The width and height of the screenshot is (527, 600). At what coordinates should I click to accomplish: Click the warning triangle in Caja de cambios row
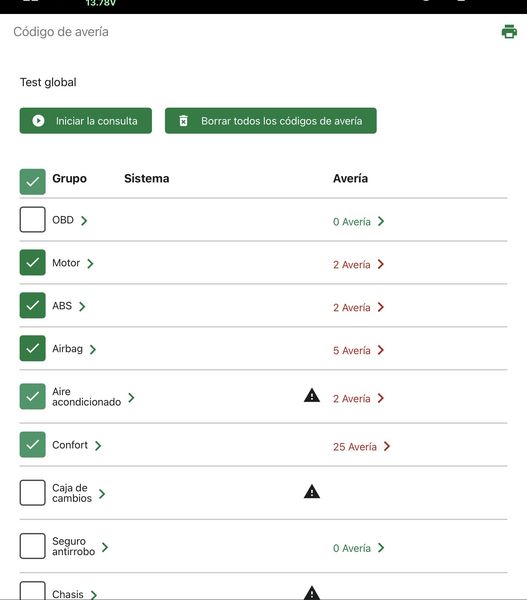pyautogui.click(x=312, y=491)
